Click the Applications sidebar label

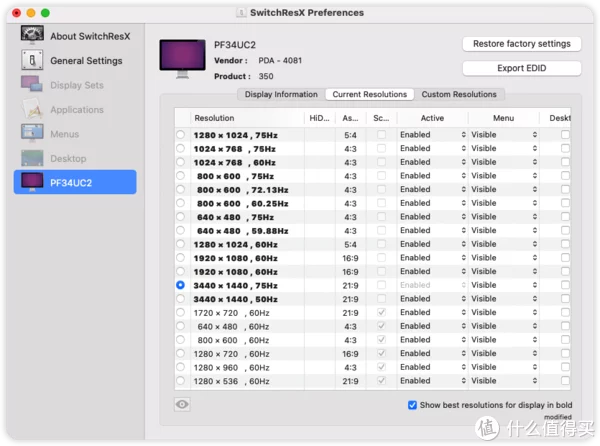77,110
